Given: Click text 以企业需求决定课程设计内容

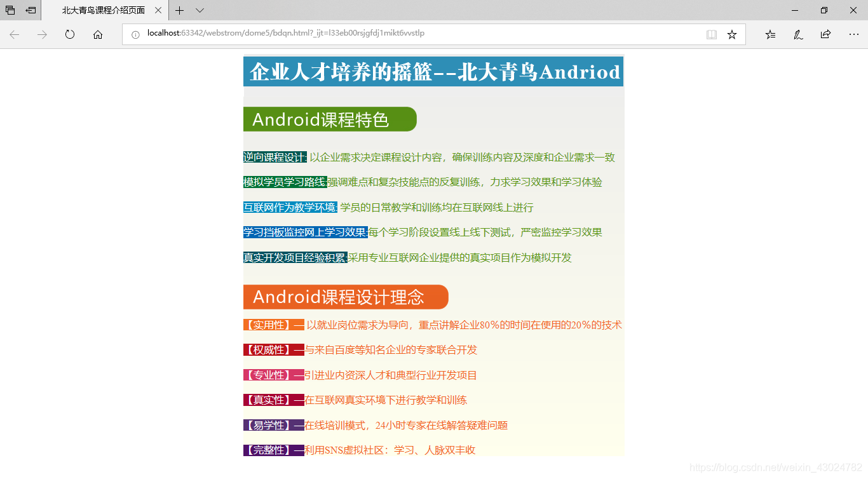Looking at the screenshot, I should click(x=376, y=158).
